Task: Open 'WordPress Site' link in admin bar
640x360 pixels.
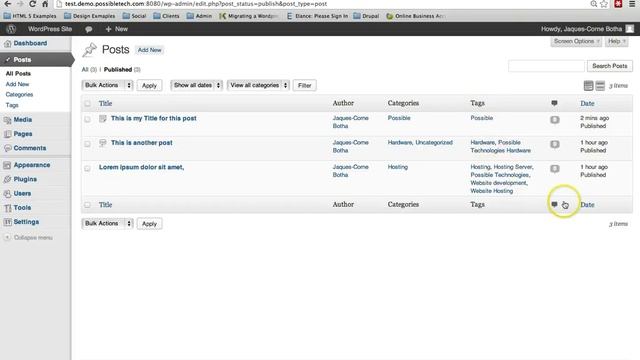Action: click(50, 29)
